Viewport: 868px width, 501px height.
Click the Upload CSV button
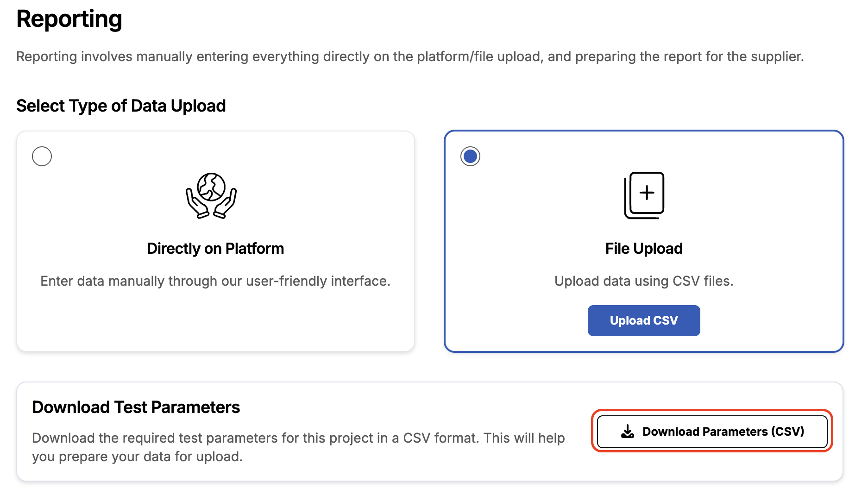[644, 320]
